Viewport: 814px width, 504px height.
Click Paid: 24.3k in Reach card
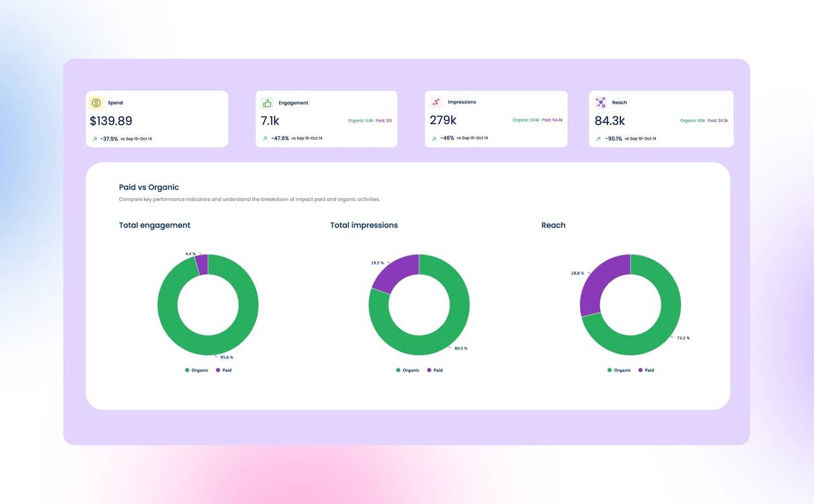(x=718, y=121)
